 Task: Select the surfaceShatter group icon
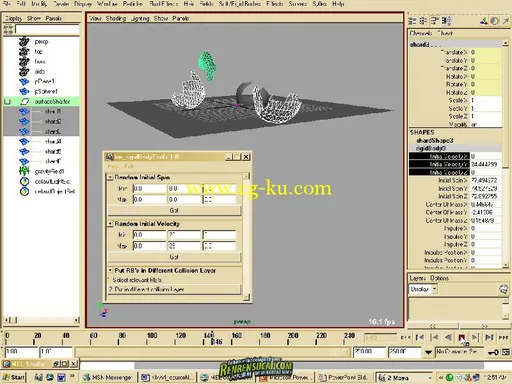tap(25, 101)
